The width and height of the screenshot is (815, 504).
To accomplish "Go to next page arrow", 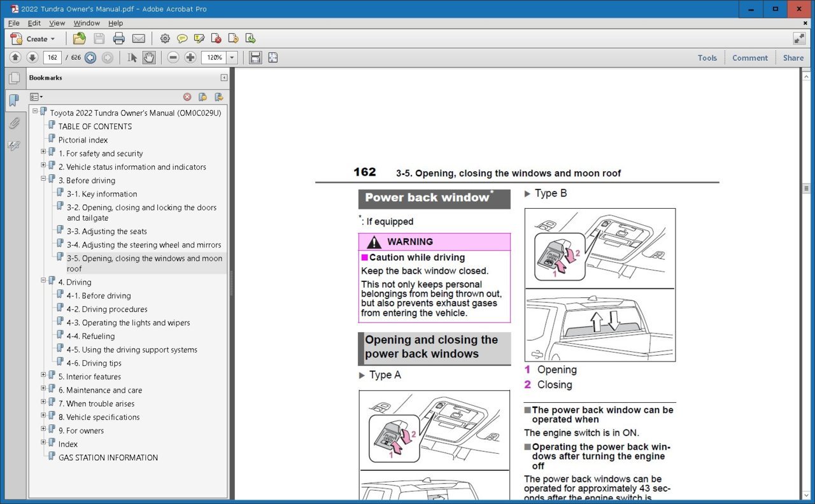I will coord(32,58).
